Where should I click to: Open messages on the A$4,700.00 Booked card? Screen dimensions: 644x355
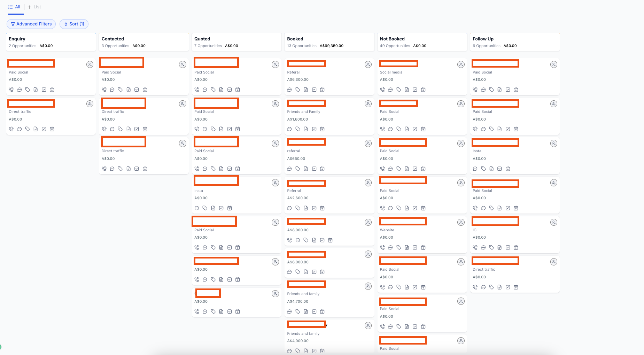pos(289,311)
